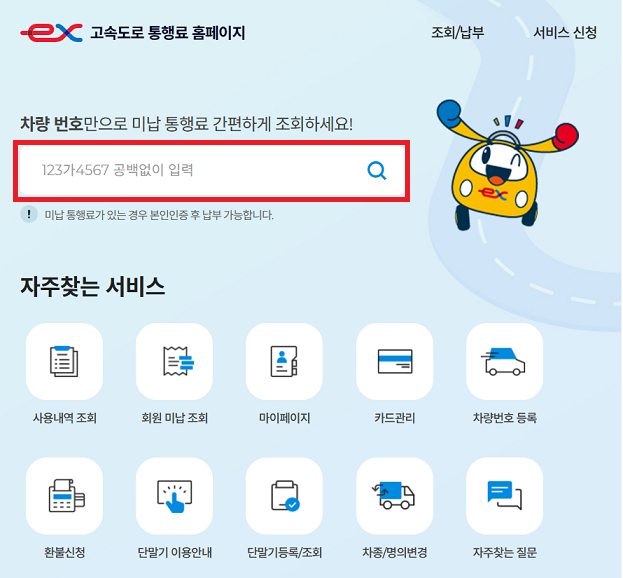
Task: Open 차량번호 등록 car icon
Action: click(x=505, y=361)
